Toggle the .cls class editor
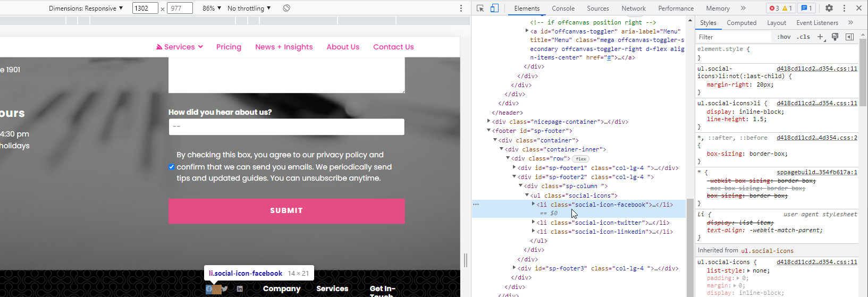This screenshot has height=297, width=868. pos(803,37)
